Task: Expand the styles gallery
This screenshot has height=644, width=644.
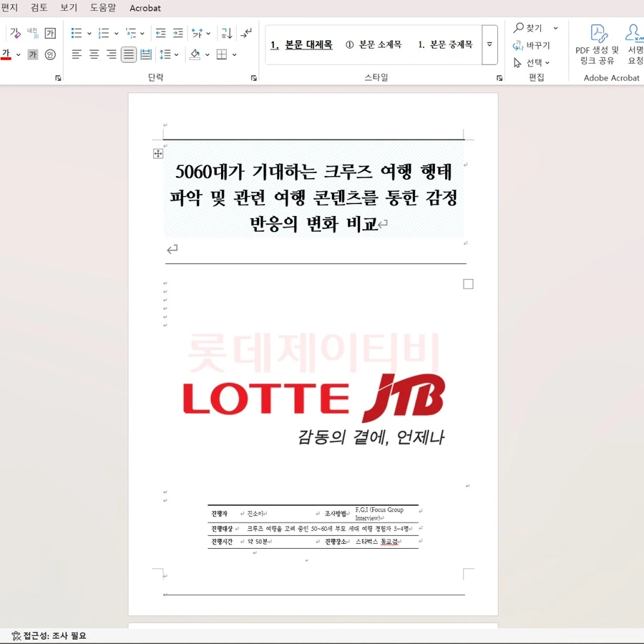Action: tap(489, 44)
